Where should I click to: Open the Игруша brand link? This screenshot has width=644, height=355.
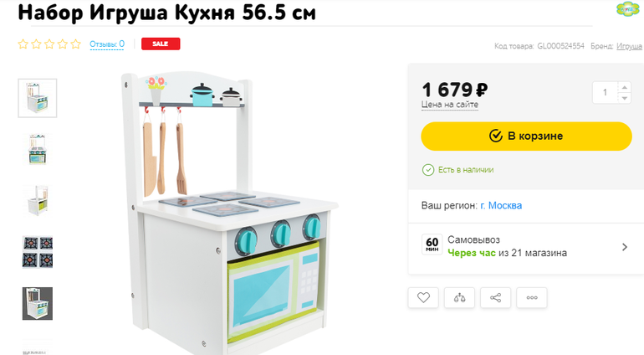[x=629, y=46]
